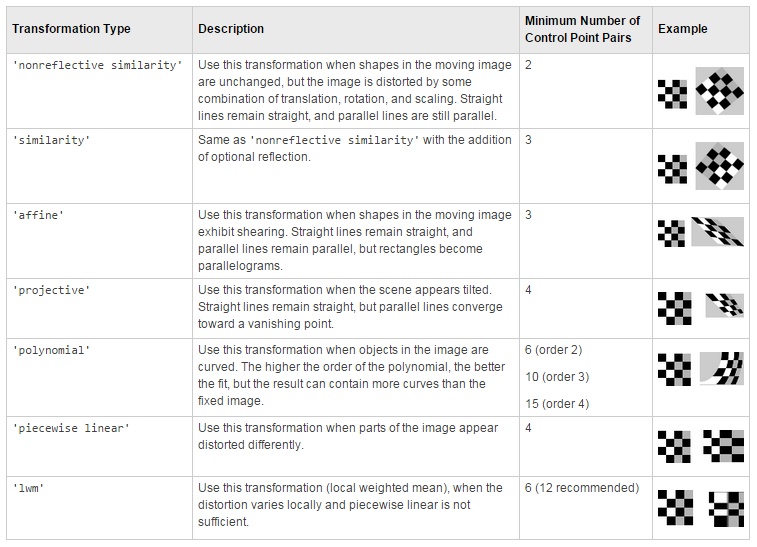
Task: Click the 'polynomial' transformation type name
Action: pos(51,351)
